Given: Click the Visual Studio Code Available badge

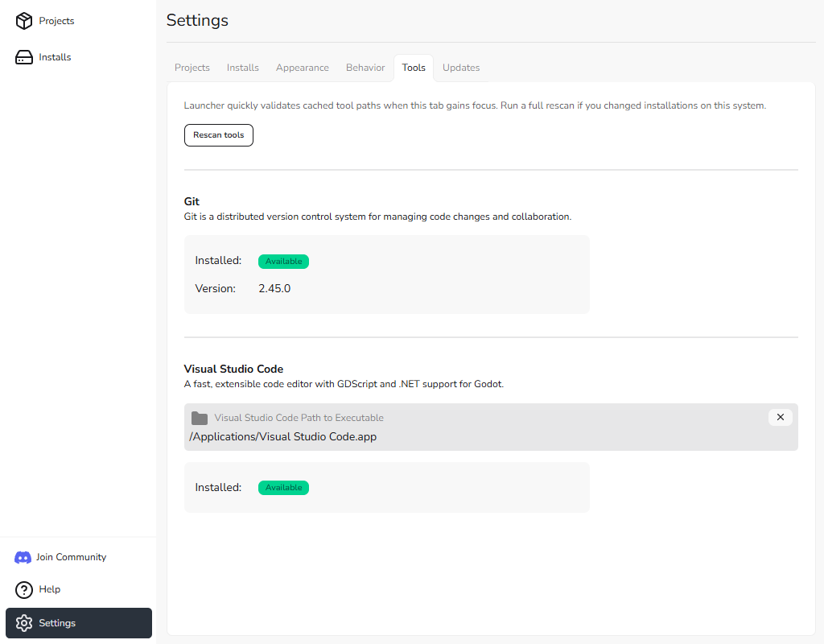Looking at the screenshot, I should [284, 488].
